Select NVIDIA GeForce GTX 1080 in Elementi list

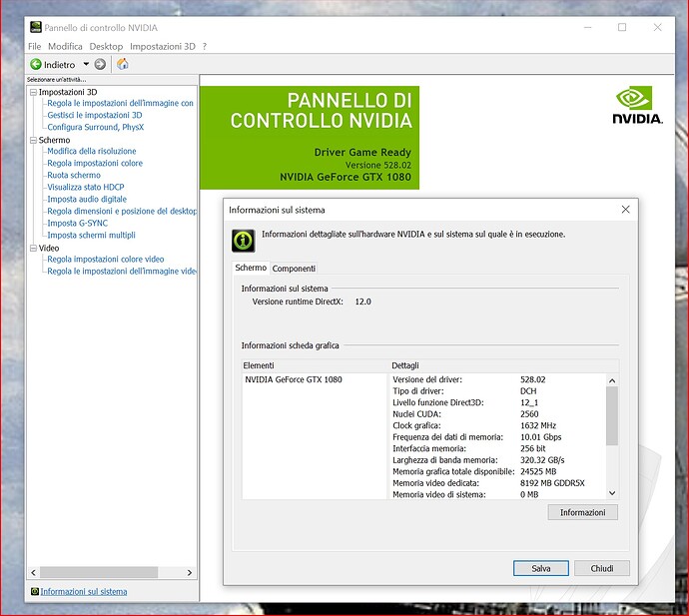click(x=294, y=379)
